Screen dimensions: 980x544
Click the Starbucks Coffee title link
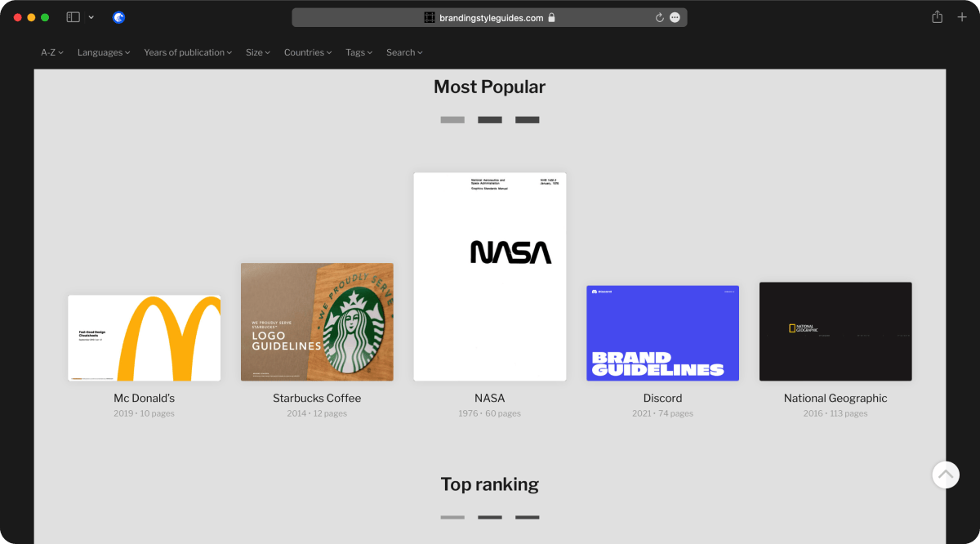coord(317,399)
